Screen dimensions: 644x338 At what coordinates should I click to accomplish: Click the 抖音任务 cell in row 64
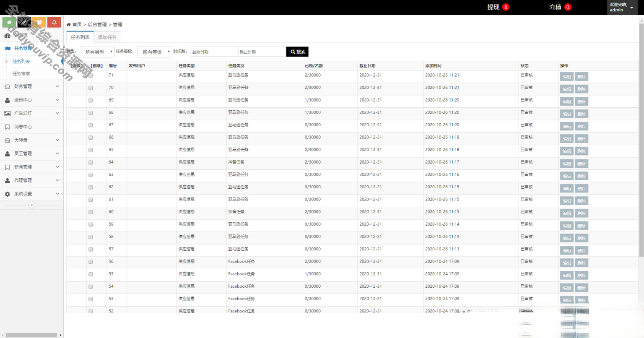pyautogui.click(x=236, y=162)
